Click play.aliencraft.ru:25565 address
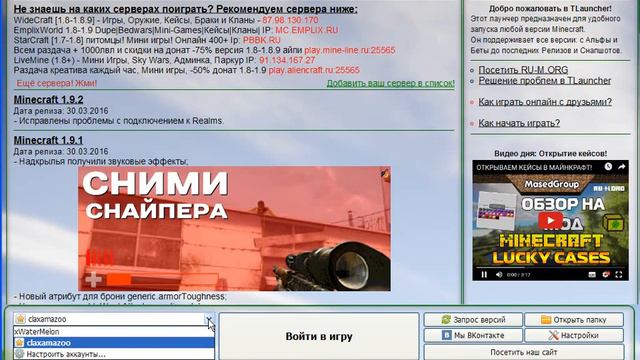 314,70
